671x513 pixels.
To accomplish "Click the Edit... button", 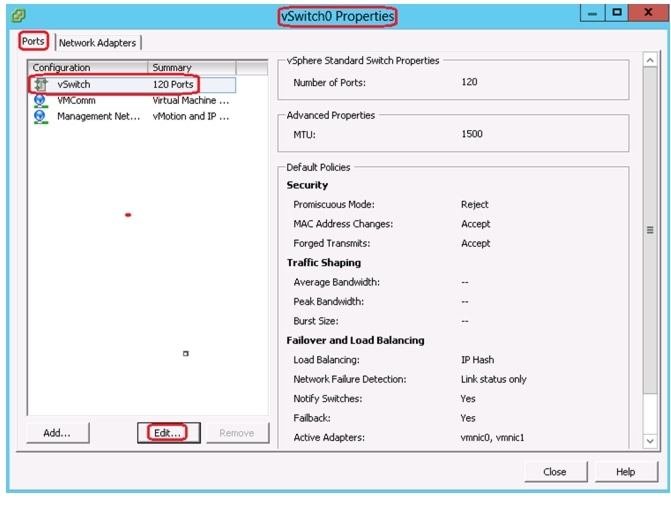I will pyautogui.click(x=169, y=433).
